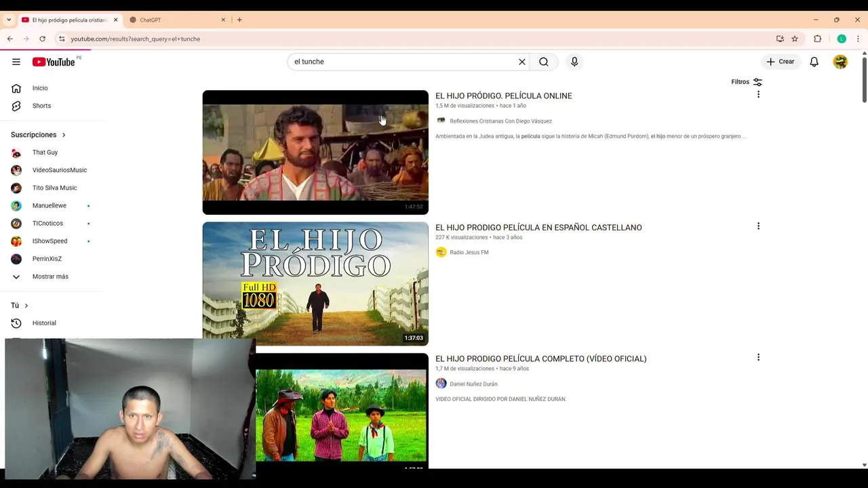Viewport: 868px width, 488px height.
Task: Open the notifications bell
Action: click(x=814, y=62)
